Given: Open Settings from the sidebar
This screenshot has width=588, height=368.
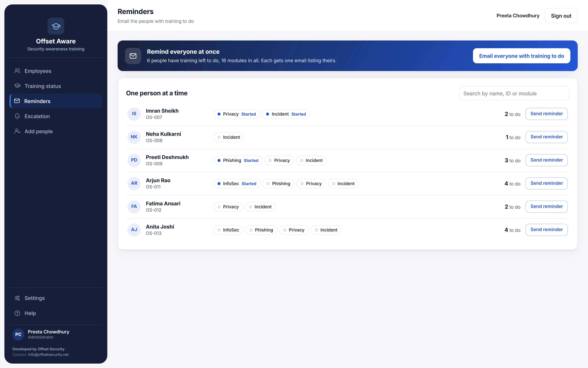Looking at the screenshot, I should coord(56,298).
